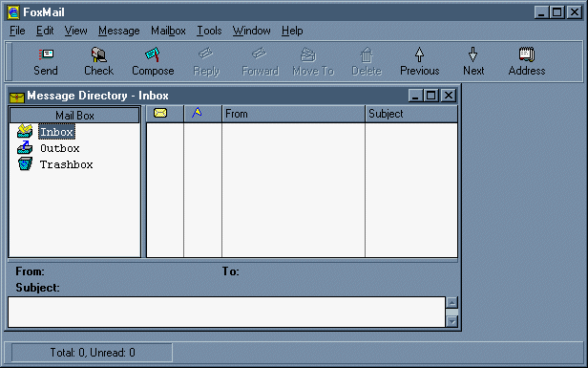Sort messages by From column header
588x368 pixels.
[x=293, y=114]
